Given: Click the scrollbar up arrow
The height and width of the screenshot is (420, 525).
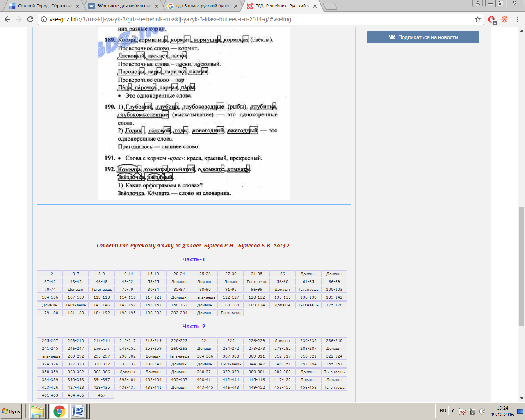Looking at the screenshot, I should tap(521, 30).
